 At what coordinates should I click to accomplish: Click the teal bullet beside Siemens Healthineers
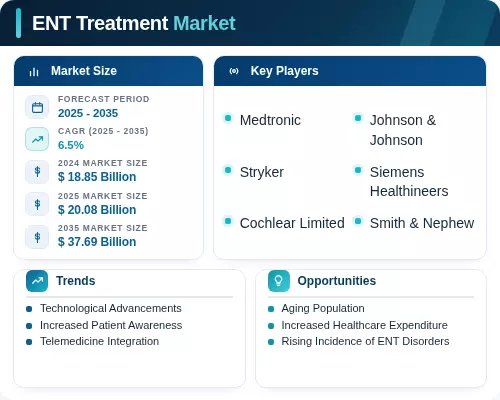358,170
